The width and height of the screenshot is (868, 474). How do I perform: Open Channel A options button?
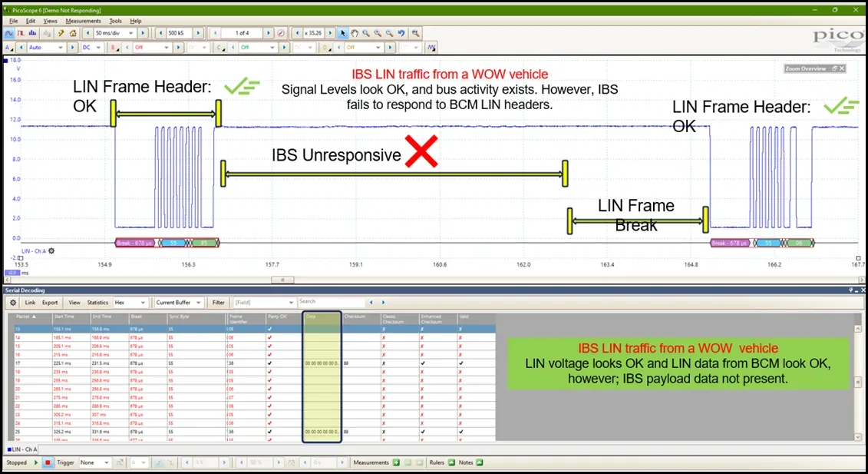point(9,48)
